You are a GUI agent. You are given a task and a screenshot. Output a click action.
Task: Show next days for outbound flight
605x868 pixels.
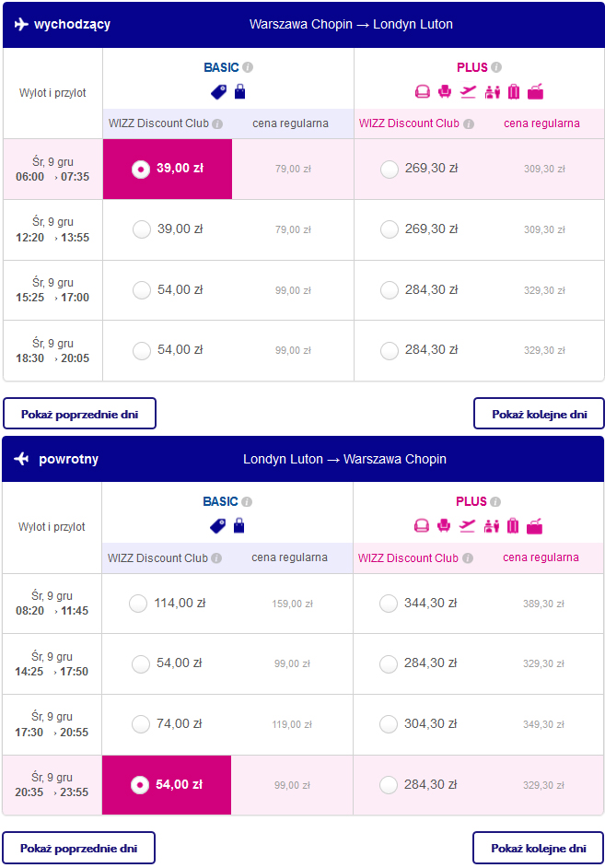pyautogui.click(x=540, y=414)
